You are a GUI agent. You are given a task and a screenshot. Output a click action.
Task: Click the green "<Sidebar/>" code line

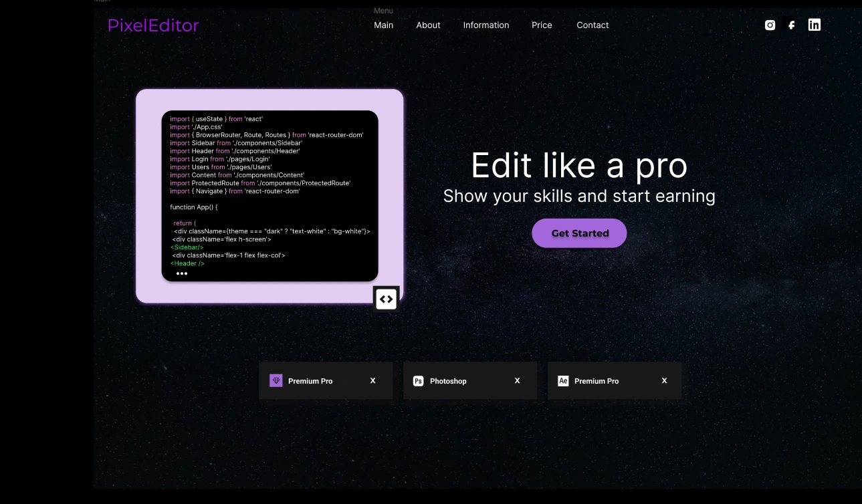(187, 247)
